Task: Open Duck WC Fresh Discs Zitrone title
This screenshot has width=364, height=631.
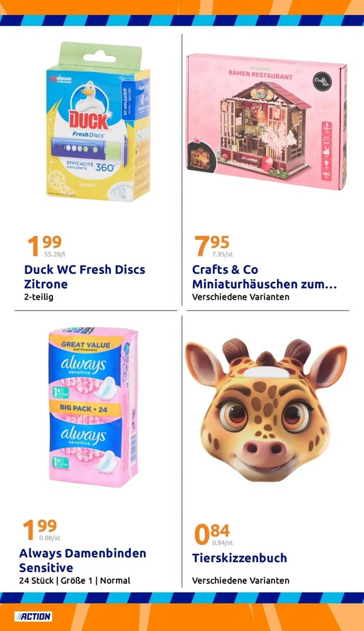Action: (85, 277)
